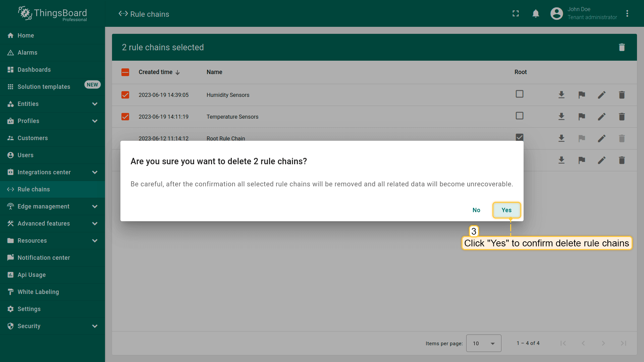This screenshot has width=644, height=362.
Task: Open the user menu three-dots icon
Action: (x=627, y=13)
